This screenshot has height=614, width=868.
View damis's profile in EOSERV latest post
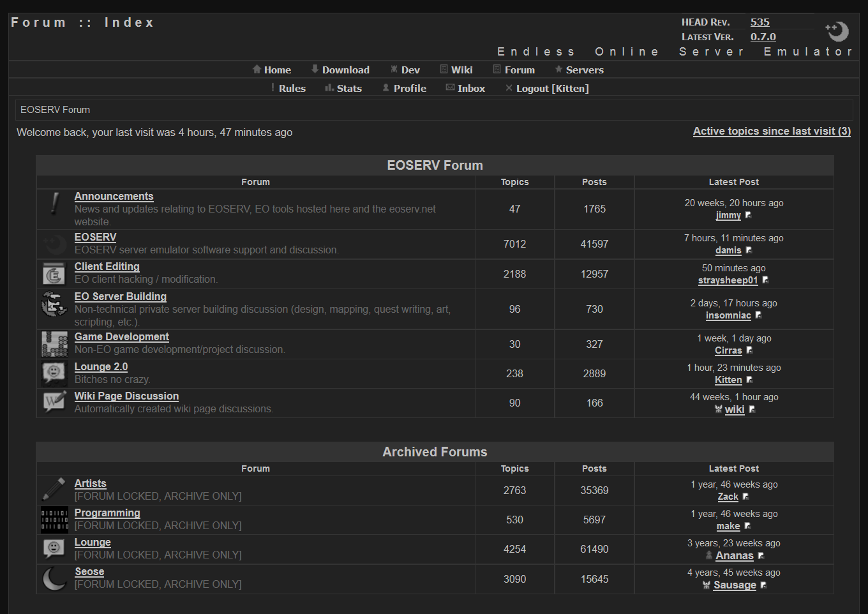click(728, 250)
